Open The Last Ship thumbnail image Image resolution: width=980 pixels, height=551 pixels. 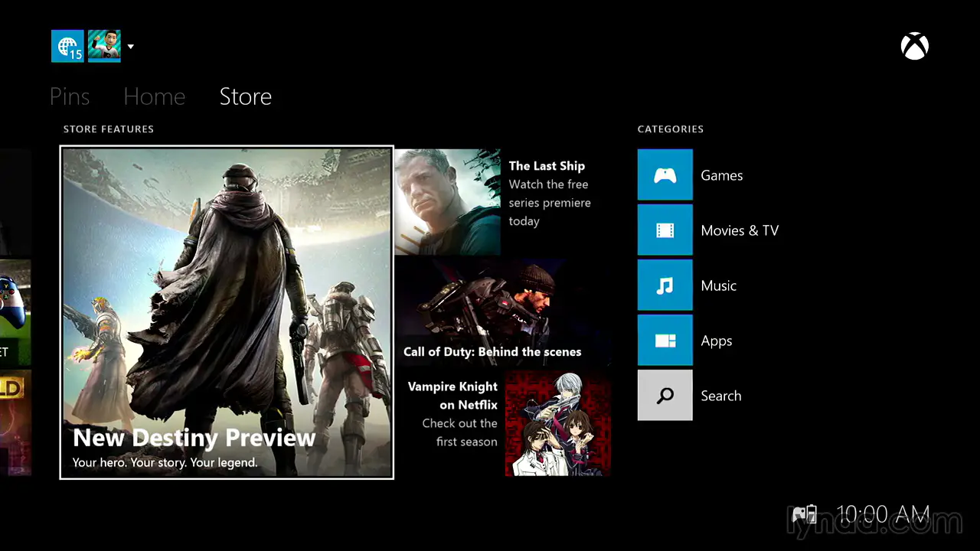click(x=448, y=201)
